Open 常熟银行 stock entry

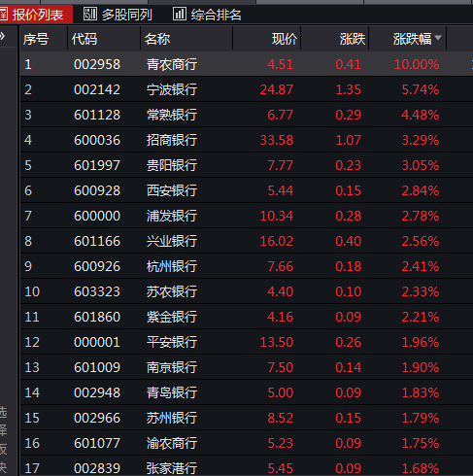(172, 115)
